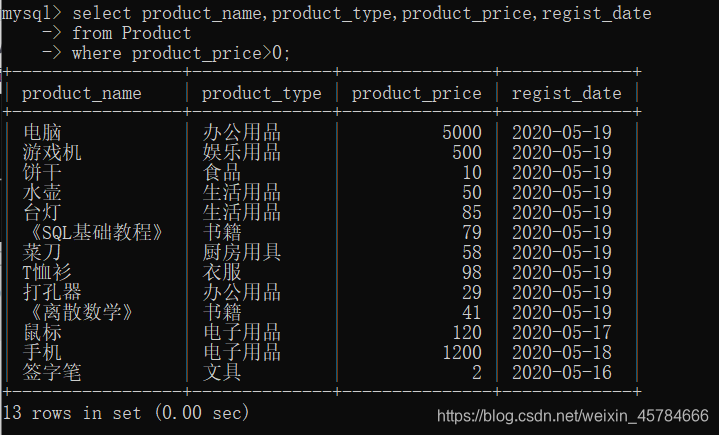
Task: Click 办公用品 in the 电脑 row
Action: click(242, 132)
